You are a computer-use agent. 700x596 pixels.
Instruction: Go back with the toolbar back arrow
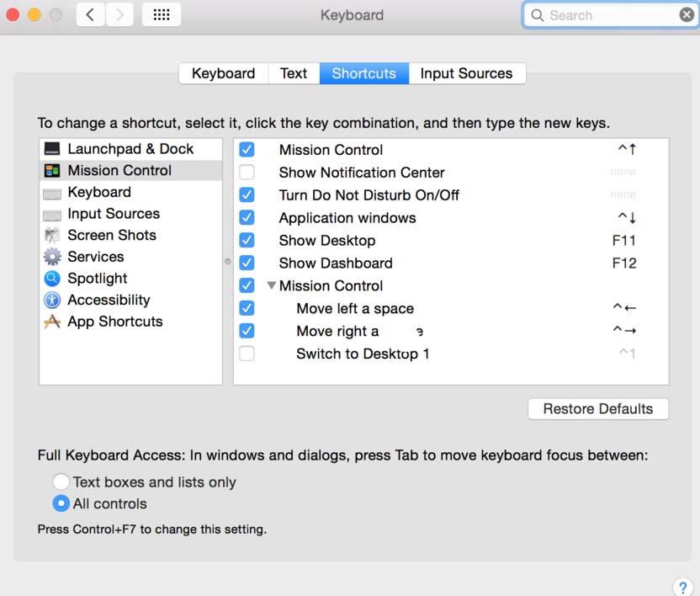(90, 15)
